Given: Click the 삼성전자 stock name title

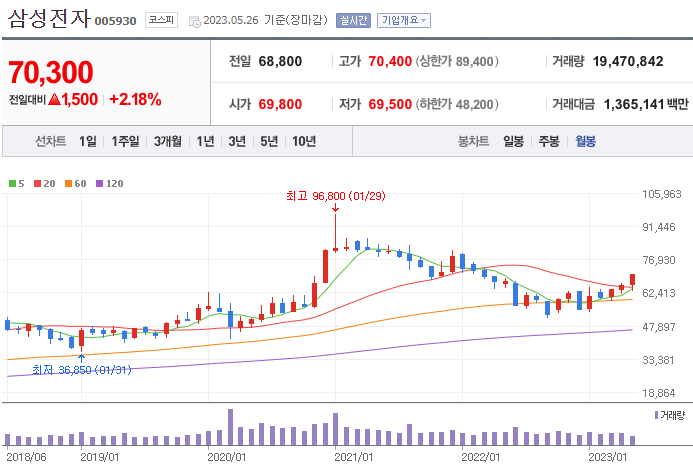Looking at the screenshot, I should tap(49, 19).
